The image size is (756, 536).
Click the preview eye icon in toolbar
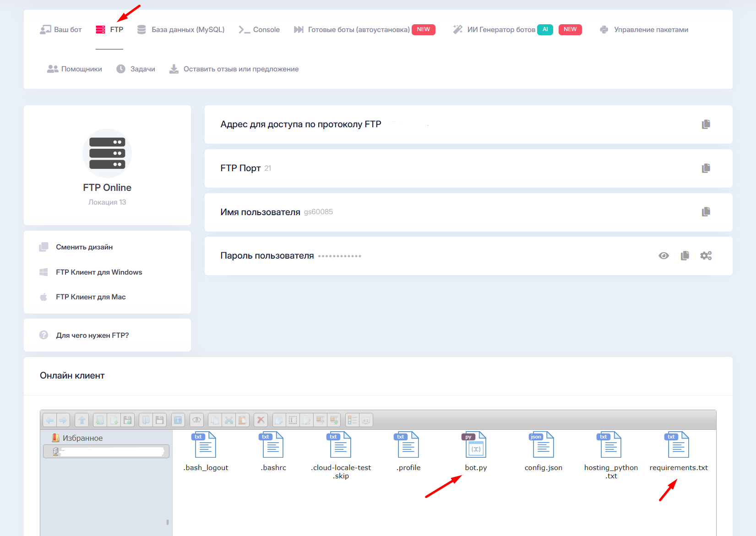click(x=197, y=420)
